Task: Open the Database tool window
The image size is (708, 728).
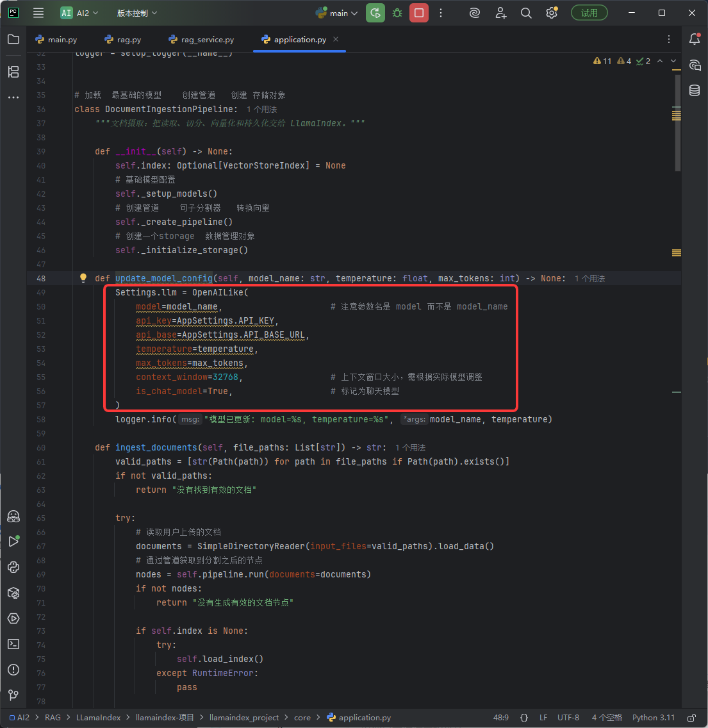Action: 695,90
